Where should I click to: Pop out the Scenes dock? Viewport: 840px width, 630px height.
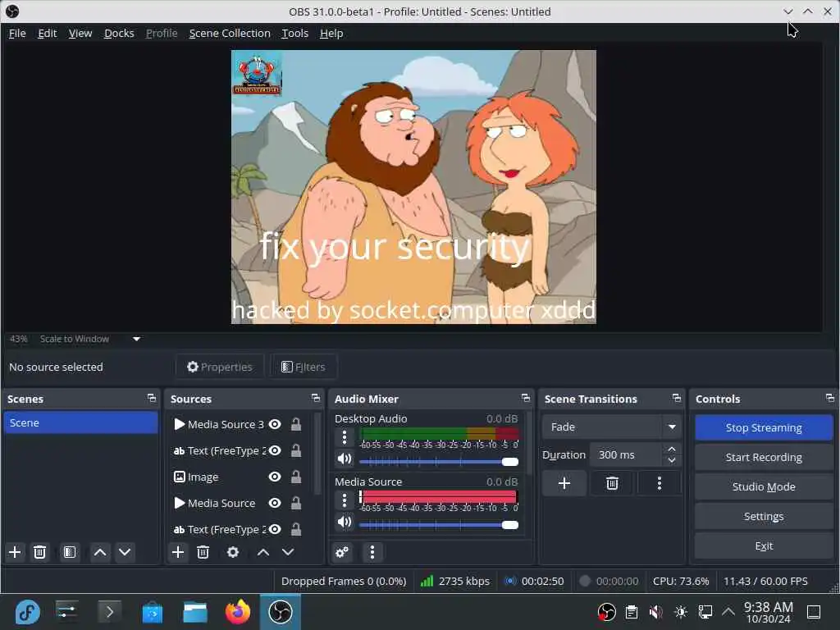pos(152,398)
